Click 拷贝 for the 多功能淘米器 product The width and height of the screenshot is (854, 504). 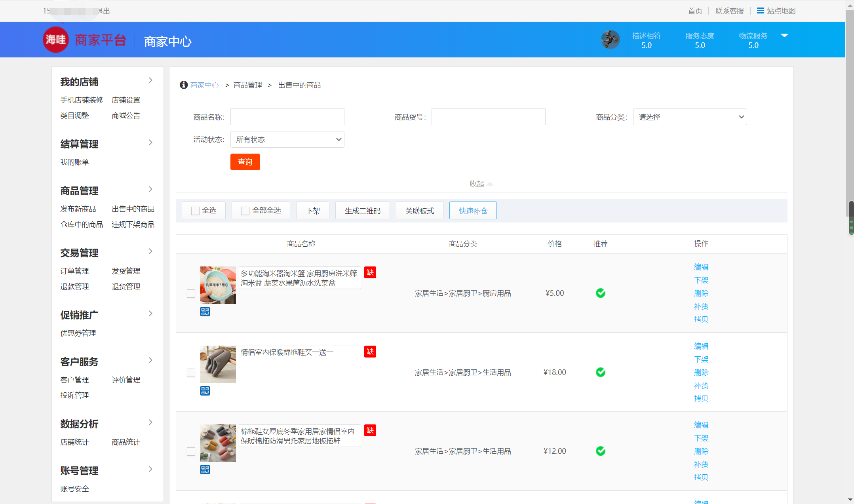point(701,320)
